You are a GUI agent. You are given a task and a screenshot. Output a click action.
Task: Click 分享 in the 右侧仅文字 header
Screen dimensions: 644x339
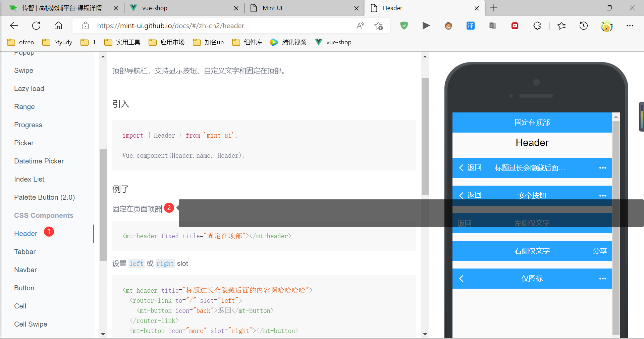[x=599, y=251]
